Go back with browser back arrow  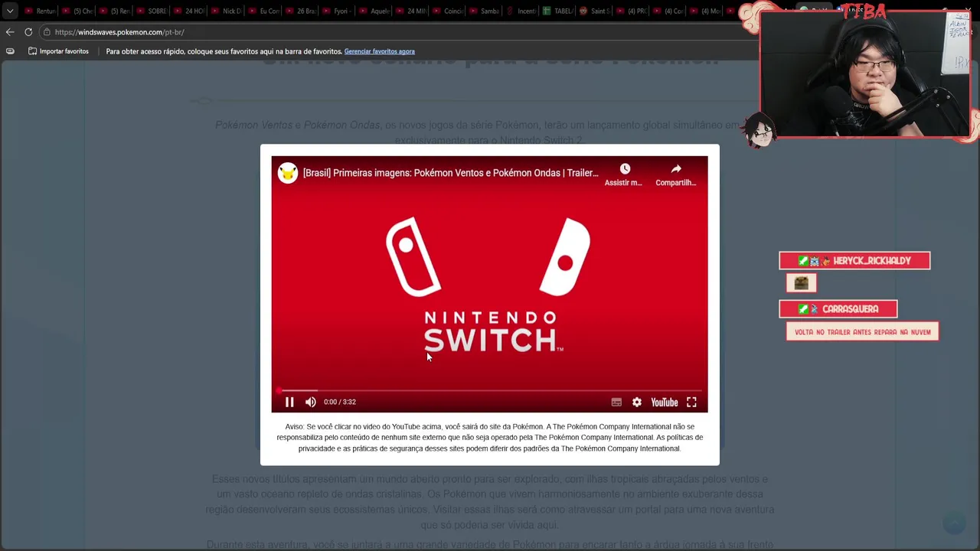coord(10,32)
